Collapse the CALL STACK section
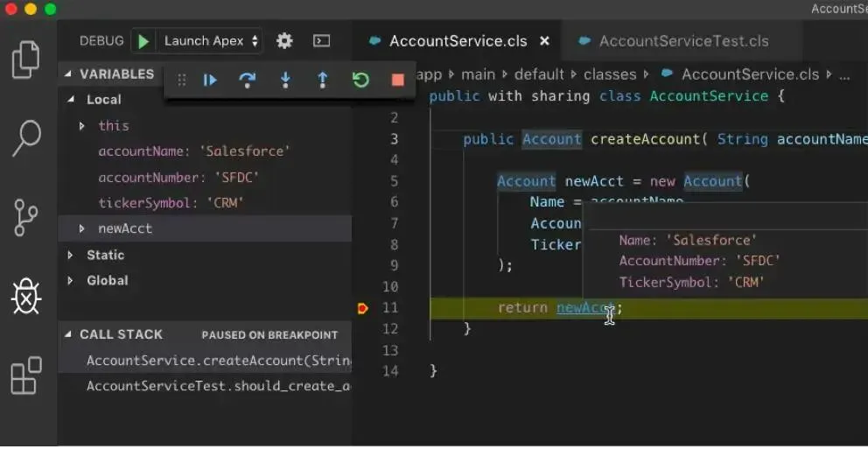The image size is (868, 463). coord(68,334)
